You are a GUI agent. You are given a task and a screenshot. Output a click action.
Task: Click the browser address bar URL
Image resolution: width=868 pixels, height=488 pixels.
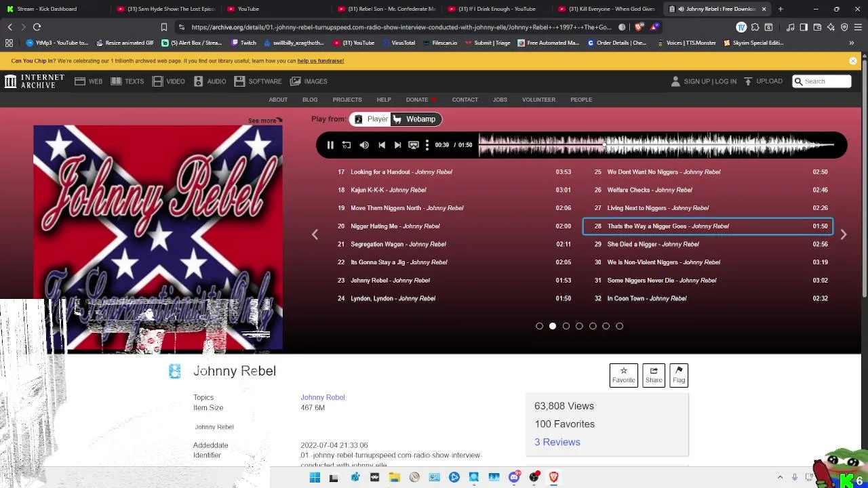click(401, 27)
